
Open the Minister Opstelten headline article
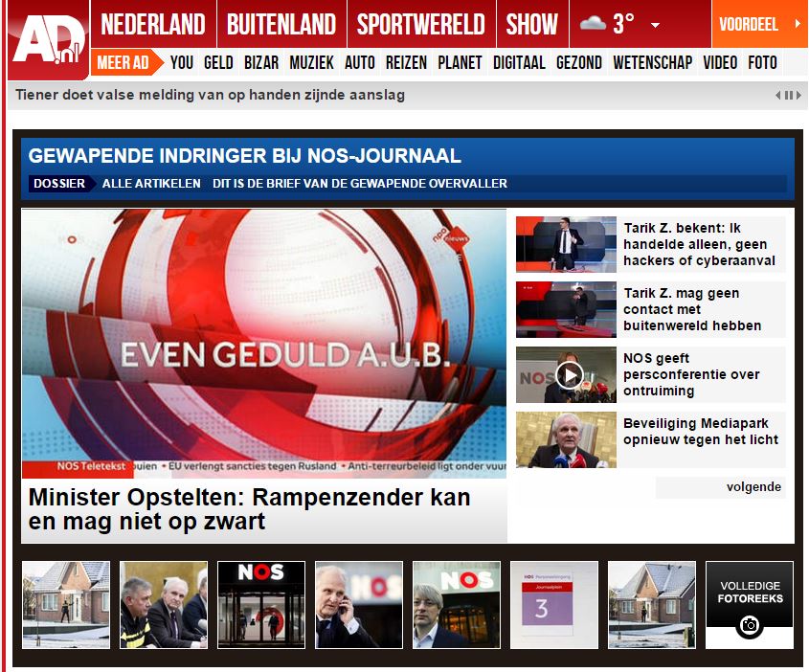(250, 509)
